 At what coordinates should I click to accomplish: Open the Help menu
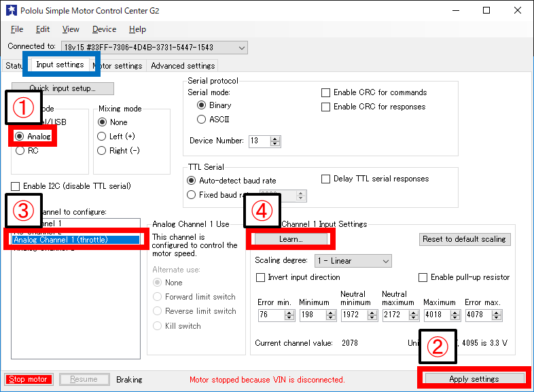click(138, 29)
